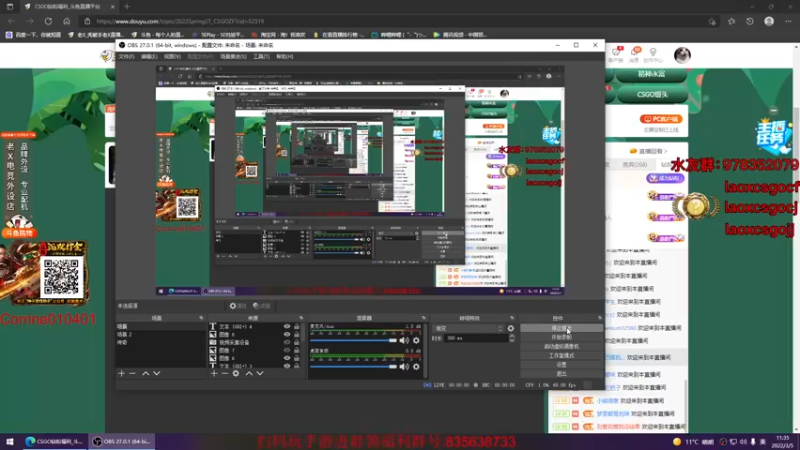Image resolution: width=800 pixels, height=450 pixels.
Task: Open the 渐变 transition dropdown
Action: coord(468,329)
